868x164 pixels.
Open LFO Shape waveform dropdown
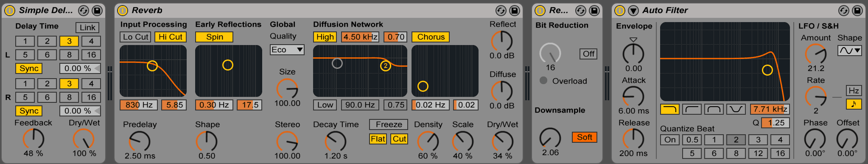[850, 51]
